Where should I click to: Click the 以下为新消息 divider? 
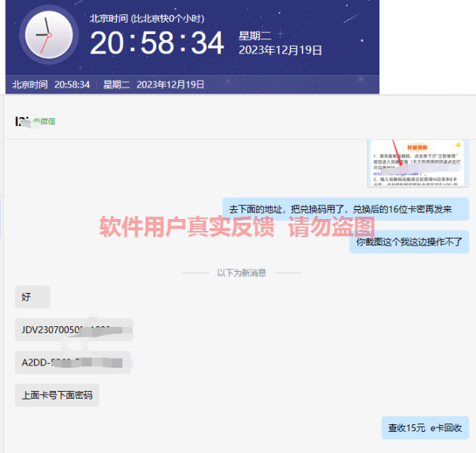tap(241, 273)
